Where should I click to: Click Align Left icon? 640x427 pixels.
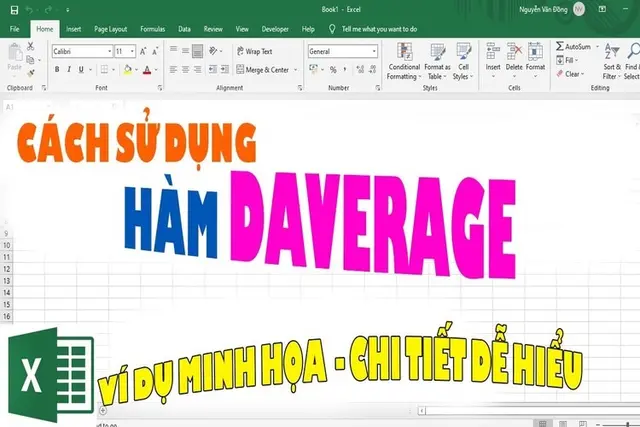[173, 70]
